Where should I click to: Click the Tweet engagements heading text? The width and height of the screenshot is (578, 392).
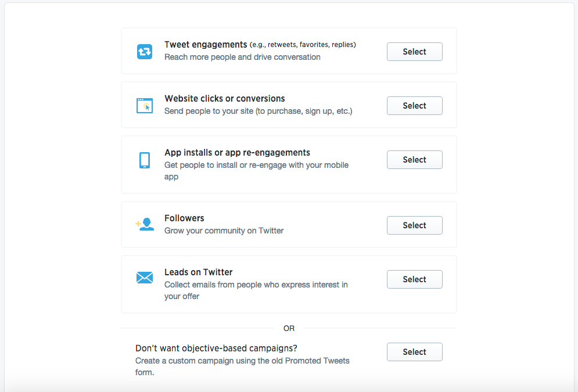coord(206,45)
